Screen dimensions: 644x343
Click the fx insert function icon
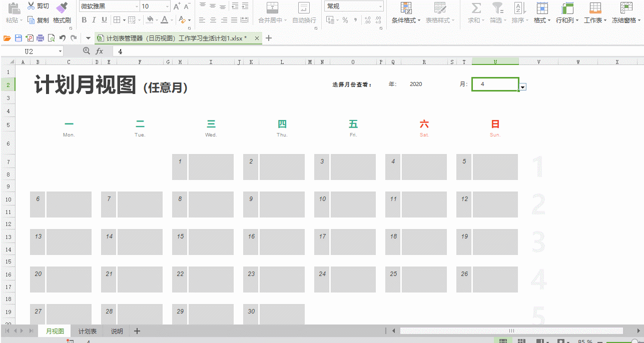click(x=100, y=51)
